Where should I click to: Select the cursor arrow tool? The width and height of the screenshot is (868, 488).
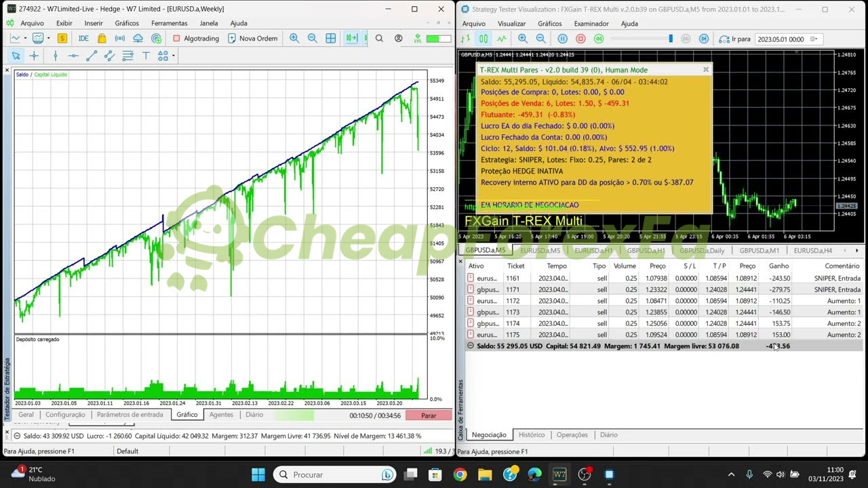pos(16,56)
